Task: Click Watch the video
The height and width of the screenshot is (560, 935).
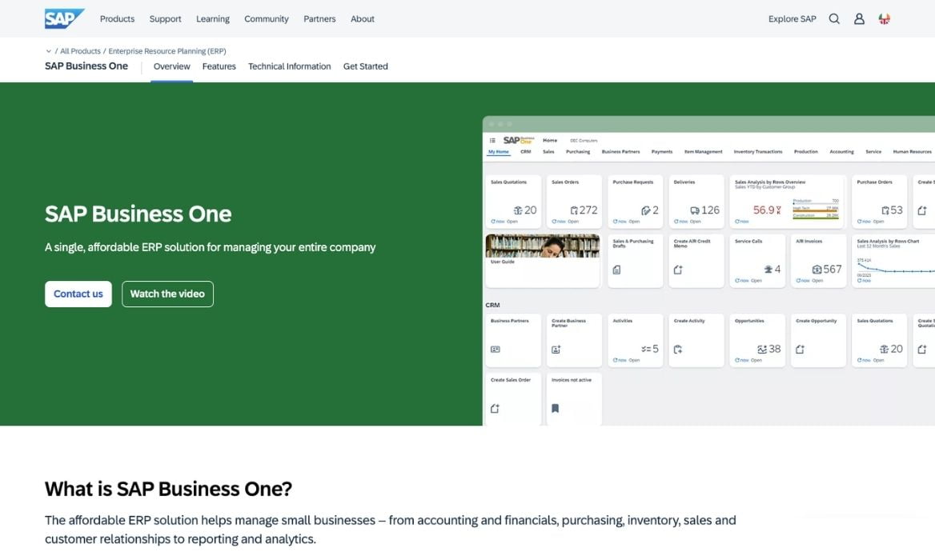Action: 167,294
